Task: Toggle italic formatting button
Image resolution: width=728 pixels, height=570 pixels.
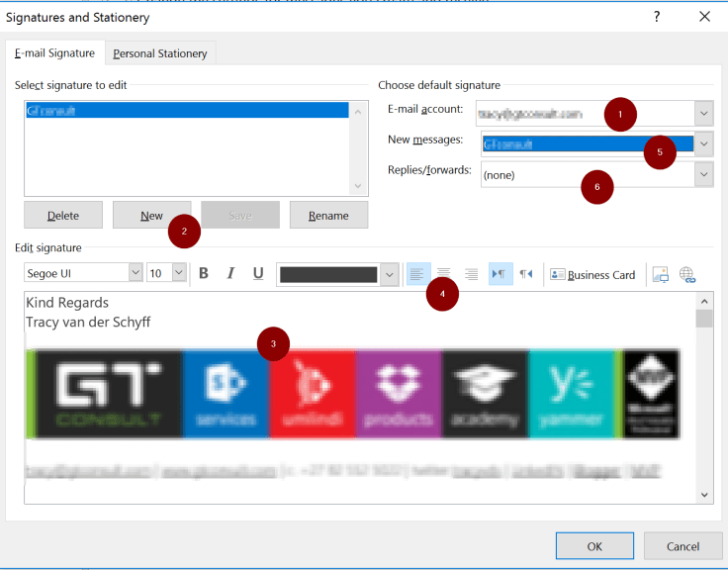Action: (x=230, y=274)
